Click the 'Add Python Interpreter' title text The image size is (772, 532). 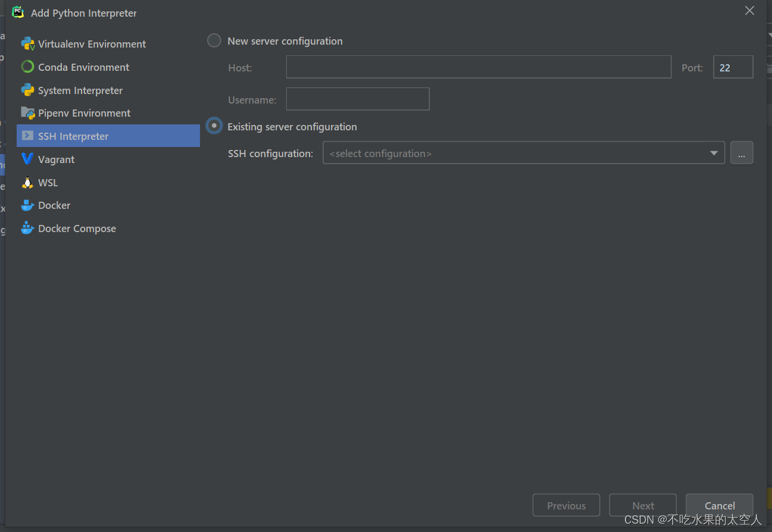(84, 13)
